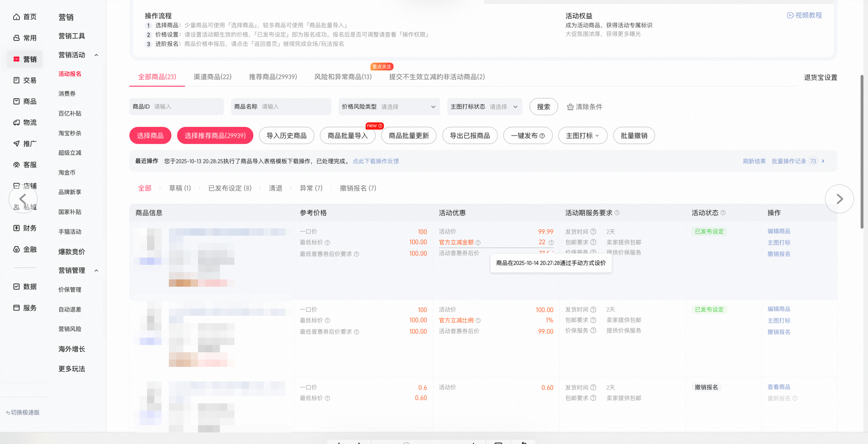This screenshot has width=868, height=444.
Task: Filter by 异常 (7) status tab
Action: click(x=311, y=188)
